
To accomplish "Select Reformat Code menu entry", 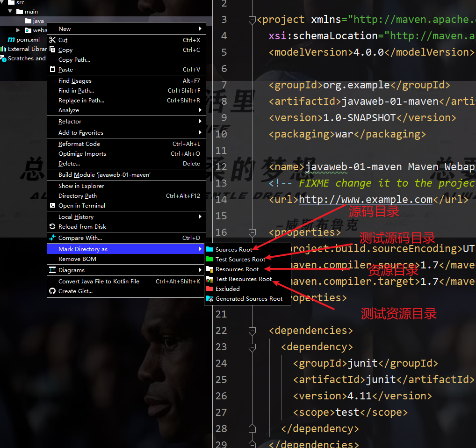I will (127, 144).
